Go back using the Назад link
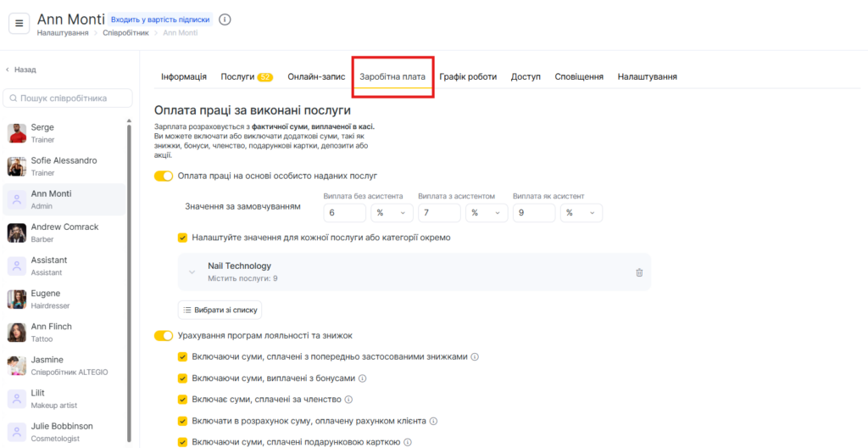The image size is (868, 448). (22, 70)
